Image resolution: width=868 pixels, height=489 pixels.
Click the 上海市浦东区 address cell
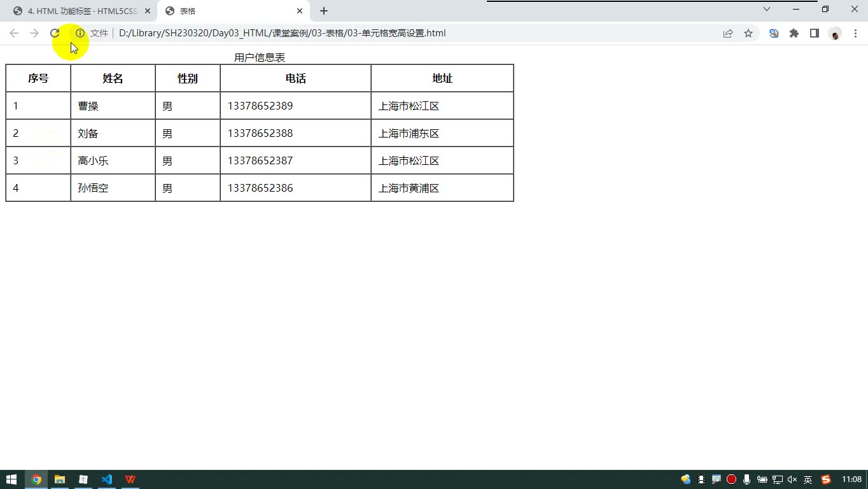[442, 133]
